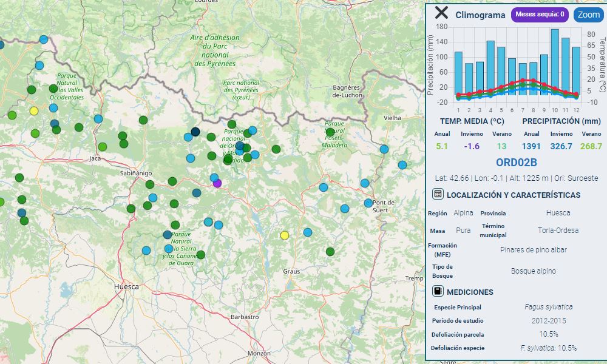Select the yellow marker northwest of Graus

(x=285, y=235)
